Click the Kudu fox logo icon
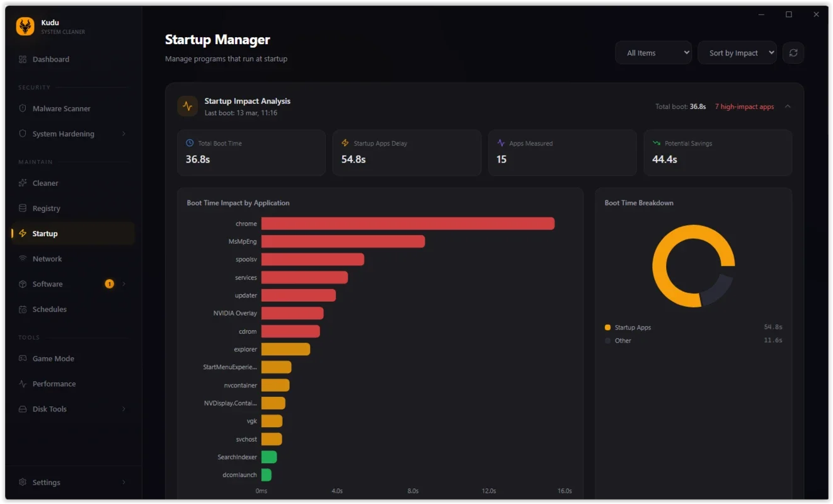Screen dimensions: 833x504 [x=25, y=26]
